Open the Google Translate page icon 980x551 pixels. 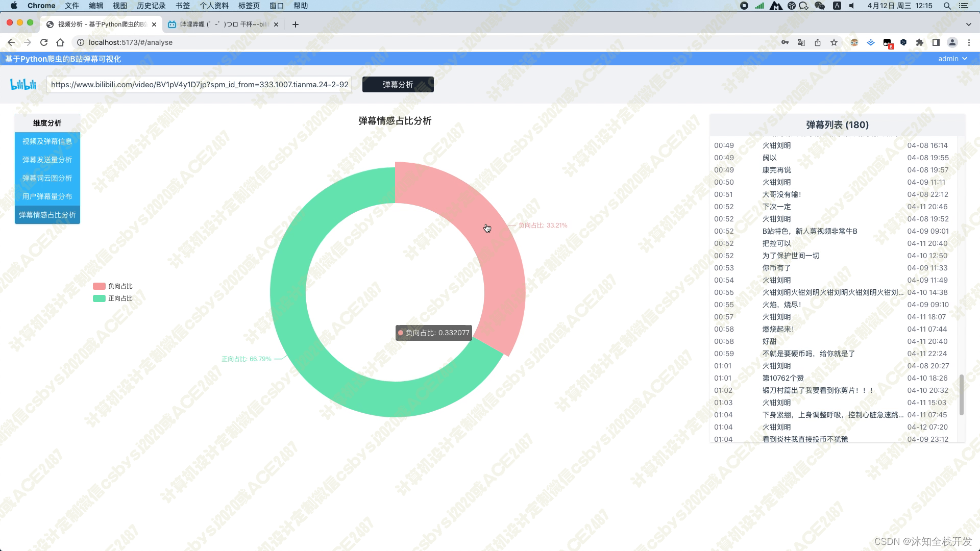click(801, 42)
